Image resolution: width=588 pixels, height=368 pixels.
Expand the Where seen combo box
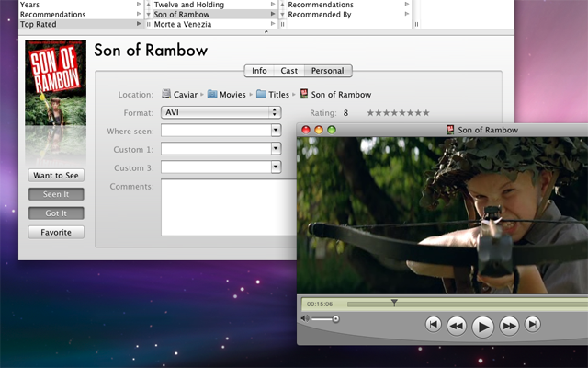(x=276, y=131)
